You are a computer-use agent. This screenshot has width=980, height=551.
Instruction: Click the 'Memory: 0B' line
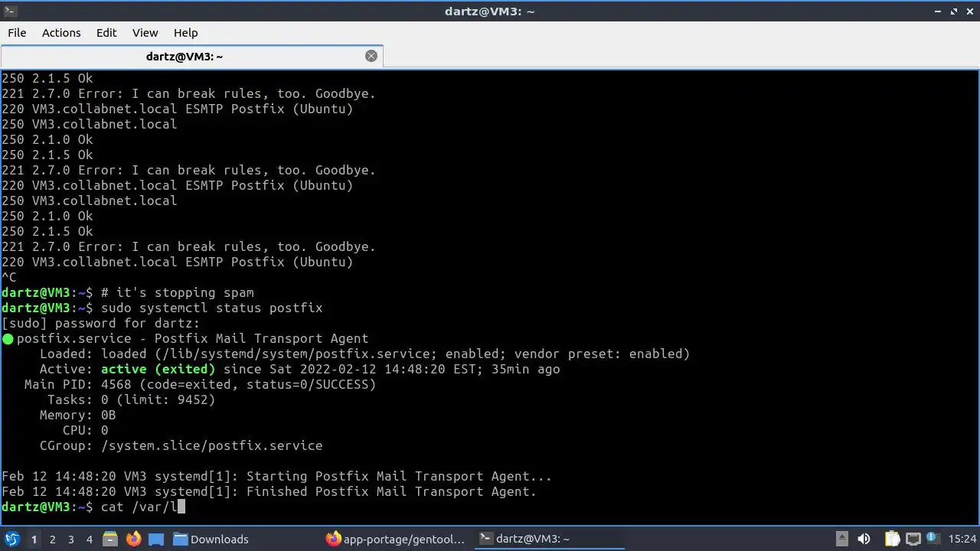click(x=78, y=415)
